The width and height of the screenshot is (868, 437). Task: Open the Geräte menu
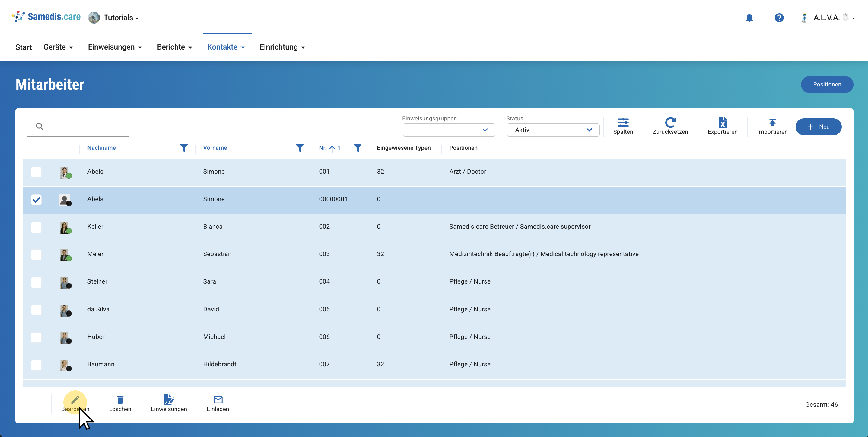tap(58, 47)
